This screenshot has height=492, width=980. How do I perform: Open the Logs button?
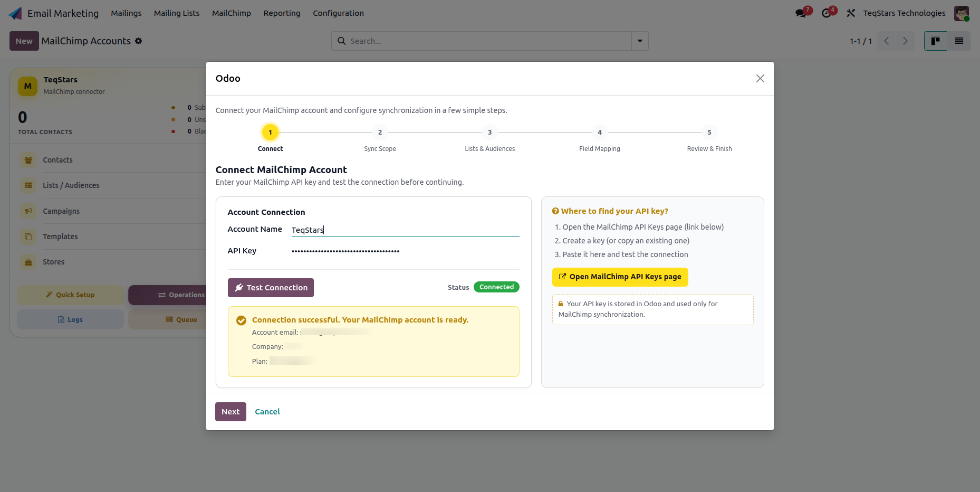click(x=70, y=320)
